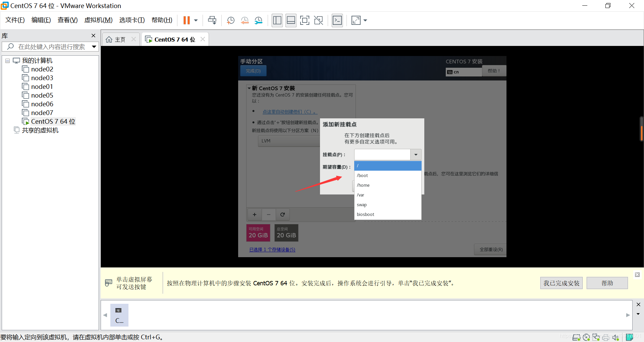Click the orange pause VM button

[186, 20]
